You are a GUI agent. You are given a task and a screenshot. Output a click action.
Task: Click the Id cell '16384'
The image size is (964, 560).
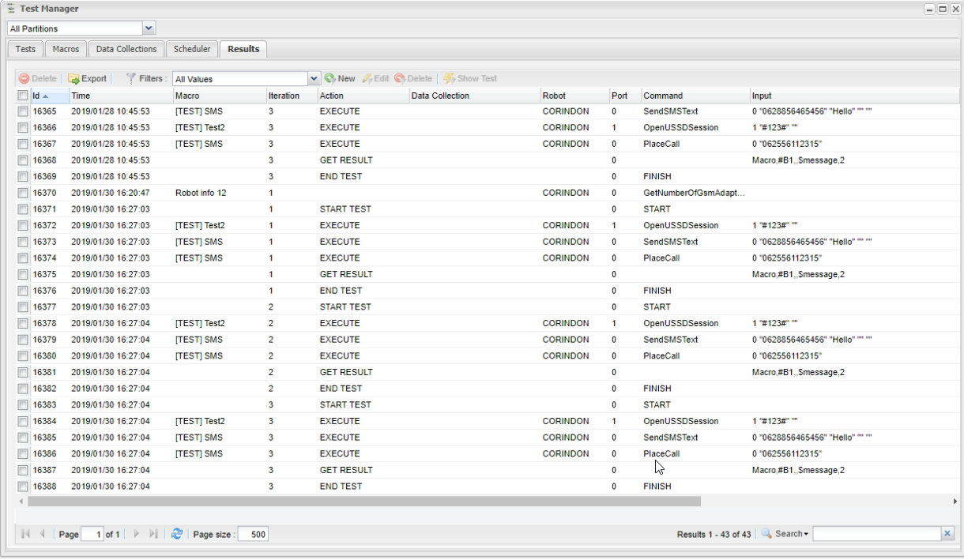(45, 420)
